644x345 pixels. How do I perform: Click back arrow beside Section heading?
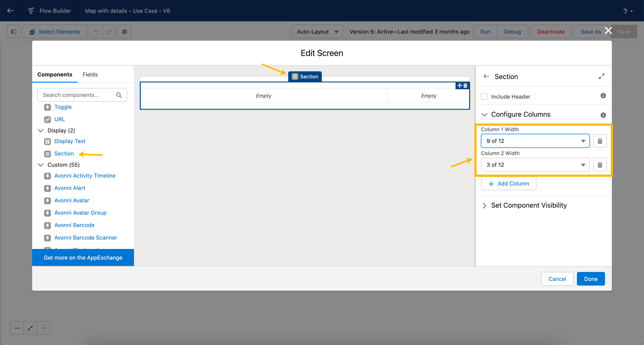486,76
